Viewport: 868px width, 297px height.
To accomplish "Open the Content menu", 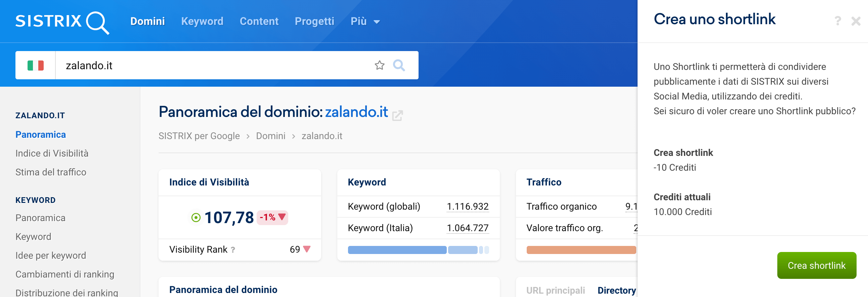I will 259,21.
